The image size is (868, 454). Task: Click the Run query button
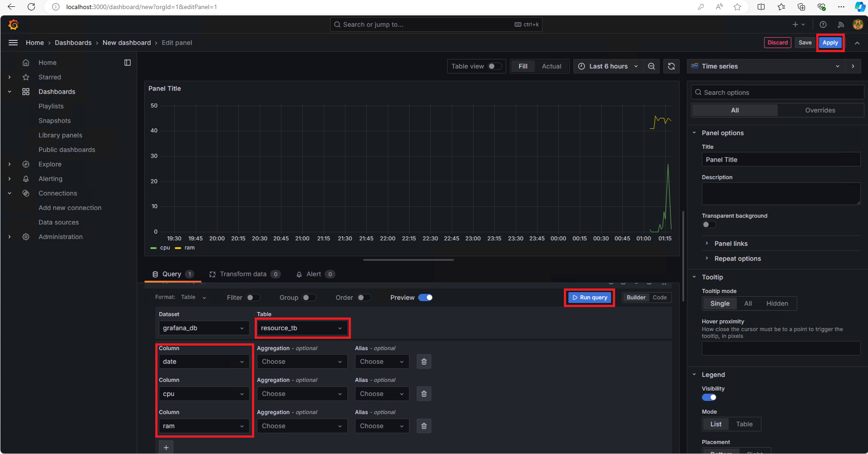point(590,298)
